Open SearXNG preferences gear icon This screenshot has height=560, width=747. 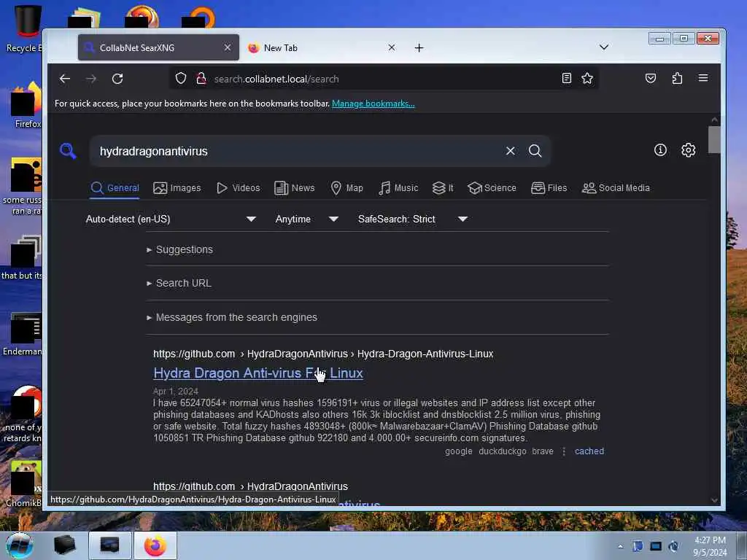(689, 150)
